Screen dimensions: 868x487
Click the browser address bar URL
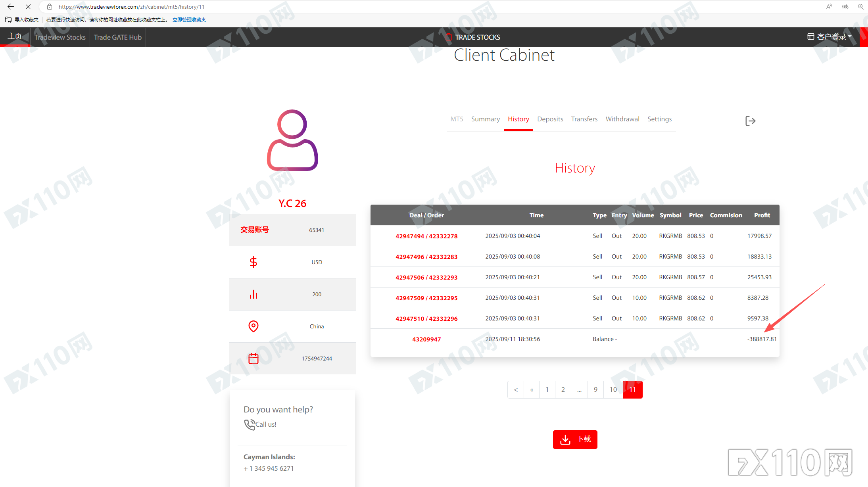(x=132, y=7)
